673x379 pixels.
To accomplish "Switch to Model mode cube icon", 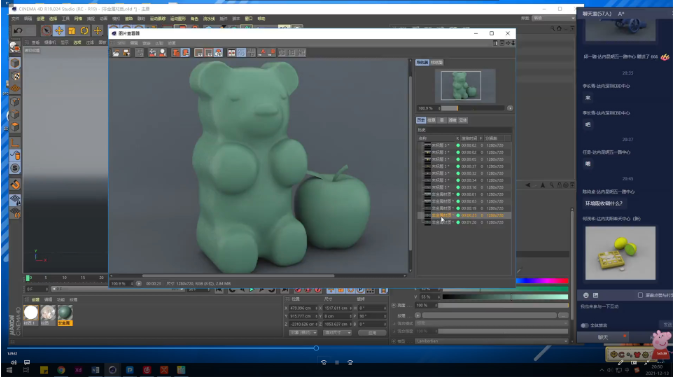I will [15, 63].
